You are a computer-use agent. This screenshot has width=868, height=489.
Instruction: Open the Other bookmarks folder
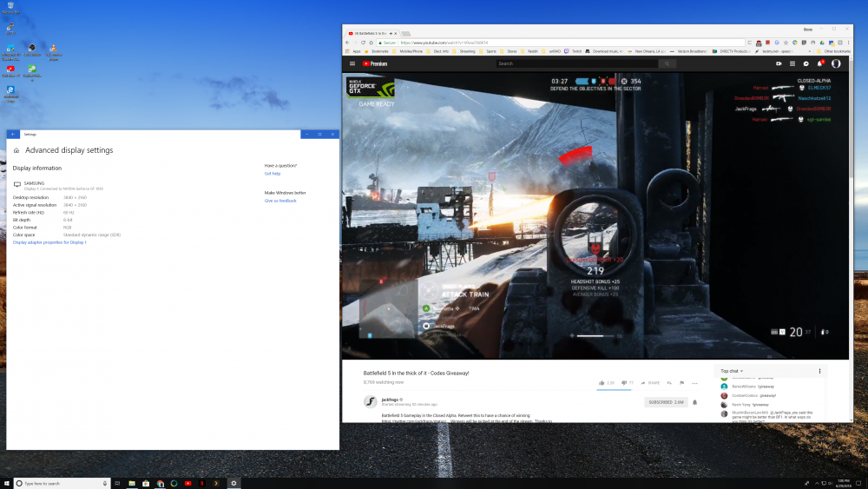click(833, 51)
